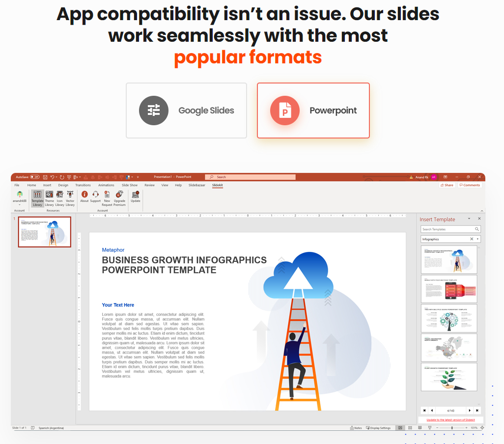
Task: Switch to the Home ribbon tab
Action: [31, 185]
